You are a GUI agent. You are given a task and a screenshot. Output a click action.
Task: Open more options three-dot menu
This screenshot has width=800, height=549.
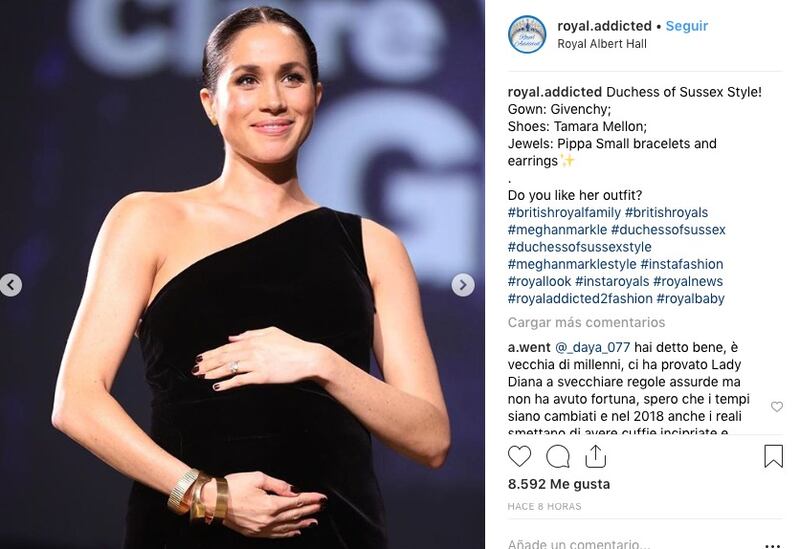[773, 545]
